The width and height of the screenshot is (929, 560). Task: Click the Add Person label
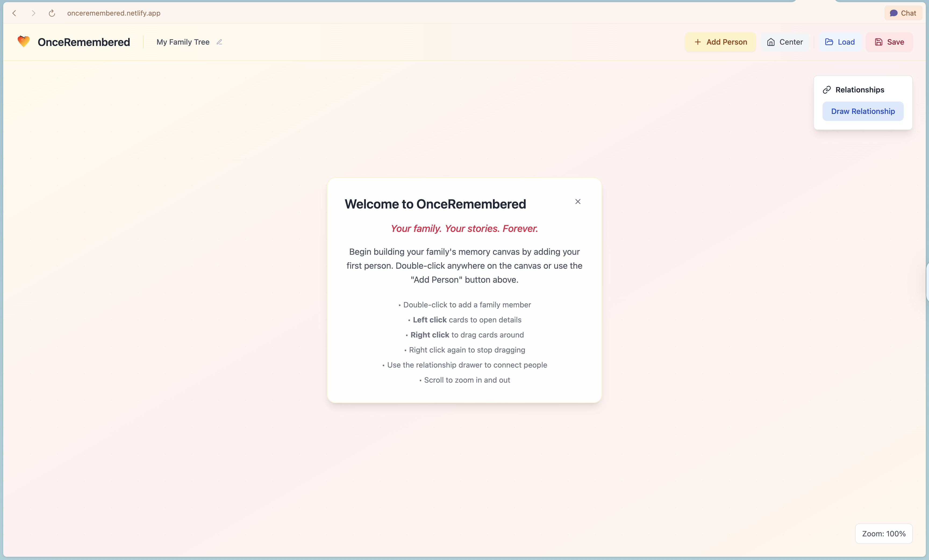tap(727, 42)
